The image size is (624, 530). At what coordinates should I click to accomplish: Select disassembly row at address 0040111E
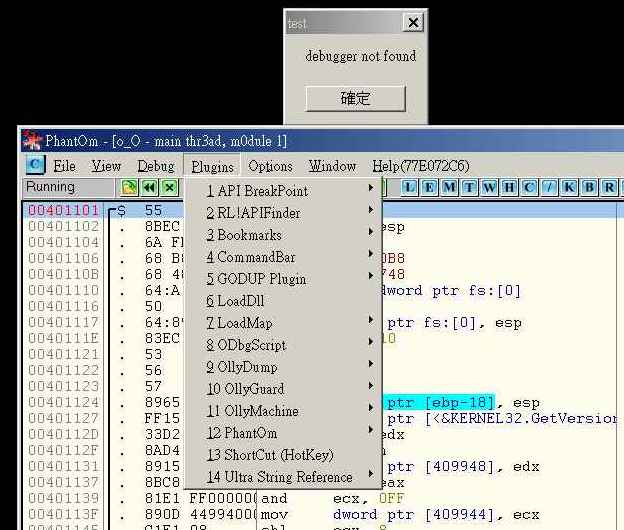point(64,338)
